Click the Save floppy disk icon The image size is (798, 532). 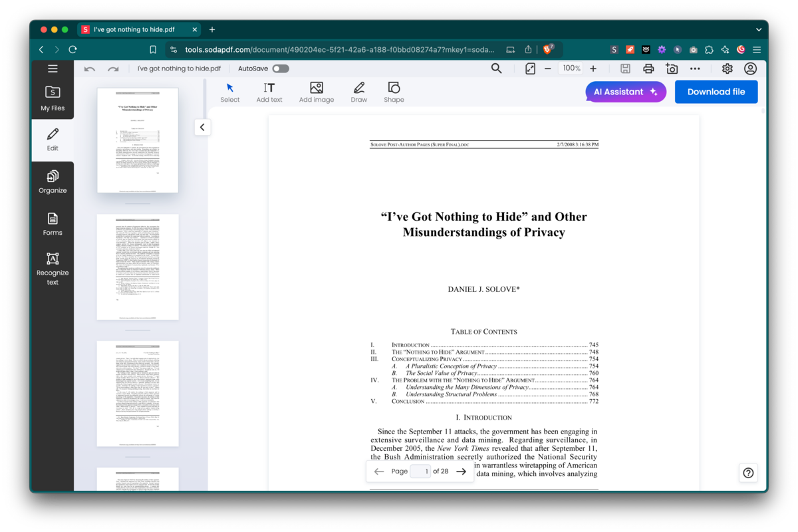coord(625,68)
